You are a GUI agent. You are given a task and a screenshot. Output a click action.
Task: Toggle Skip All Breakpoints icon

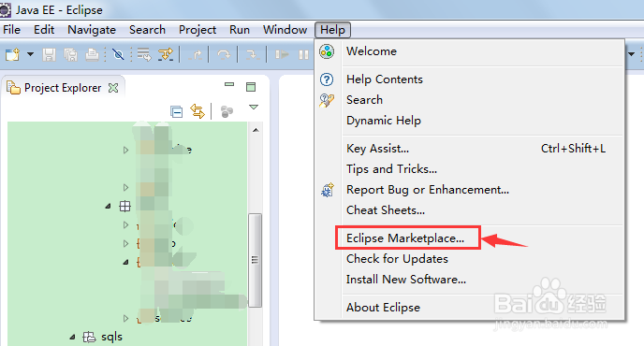[x=118, y=54]
